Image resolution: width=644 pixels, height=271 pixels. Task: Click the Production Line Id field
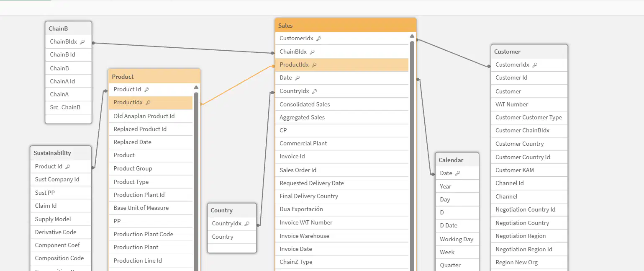(151, 261)
